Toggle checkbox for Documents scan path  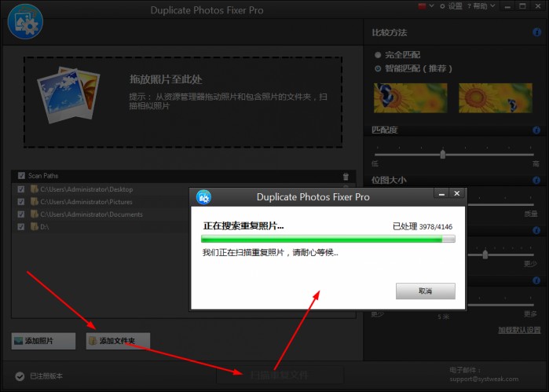pos(21,214)
